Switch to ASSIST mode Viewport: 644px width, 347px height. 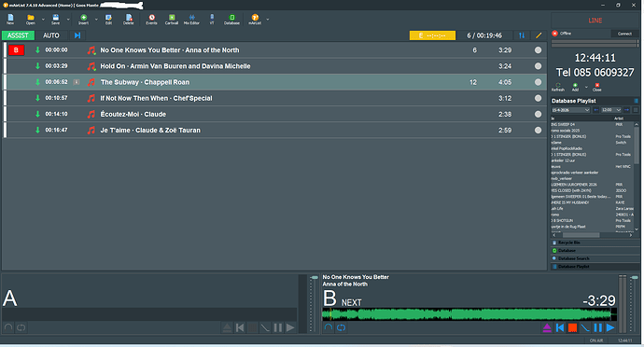click(18, 35)
